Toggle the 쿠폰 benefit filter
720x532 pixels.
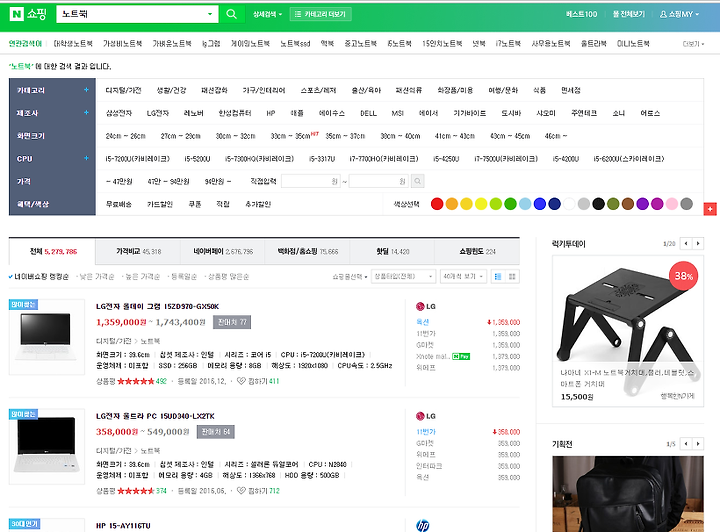(195, 204)
